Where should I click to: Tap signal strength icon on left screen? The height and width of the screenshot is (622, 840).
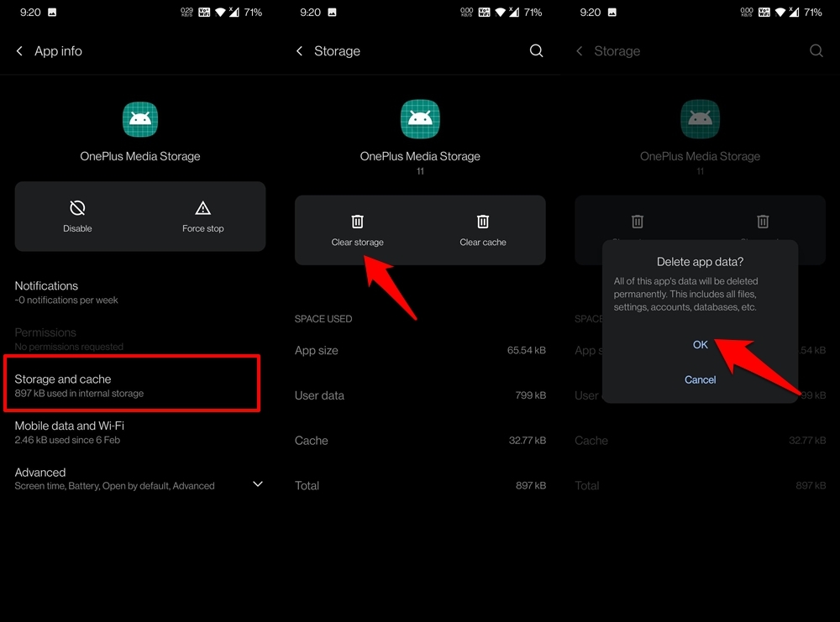click(234, 12)
